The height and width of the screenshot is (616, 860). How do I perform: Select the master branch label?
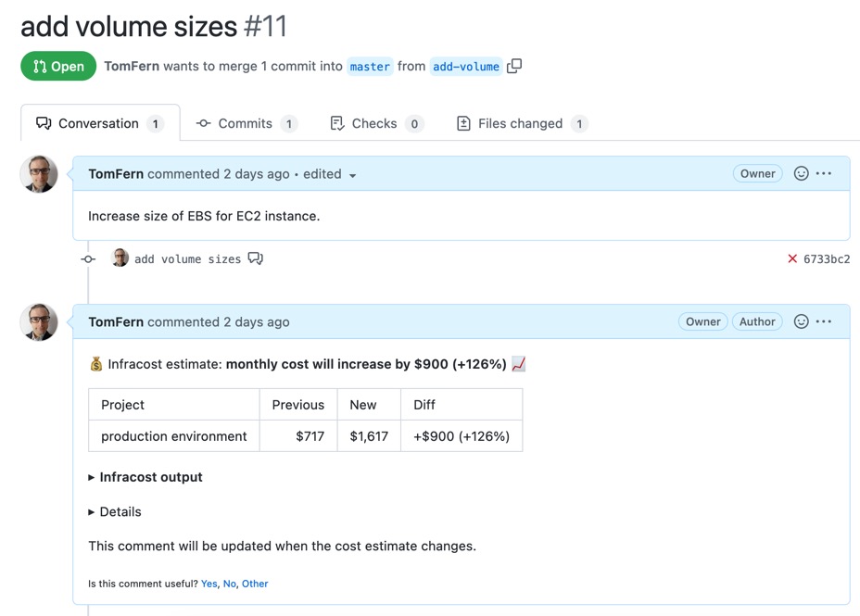369,66
